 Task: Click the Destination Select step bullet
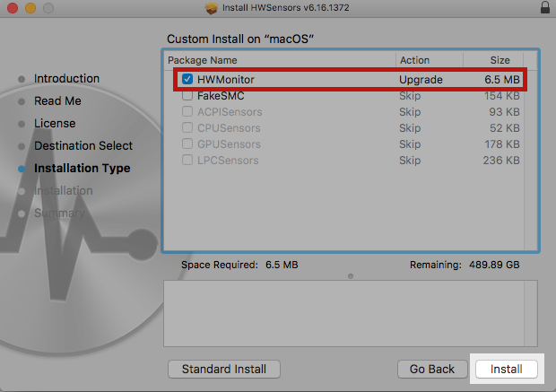pyautogui.click(x=22, y=146)
